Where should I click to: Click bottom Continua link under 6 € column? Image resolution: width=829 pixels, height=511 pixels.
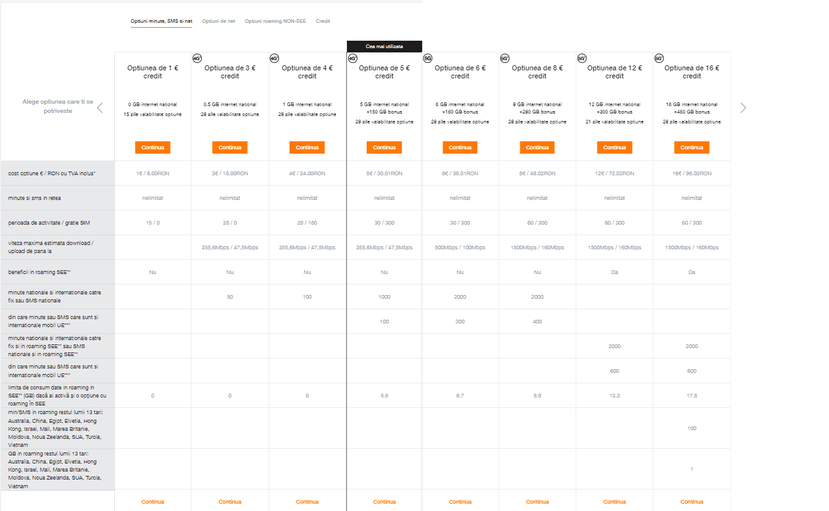[461, 501]
